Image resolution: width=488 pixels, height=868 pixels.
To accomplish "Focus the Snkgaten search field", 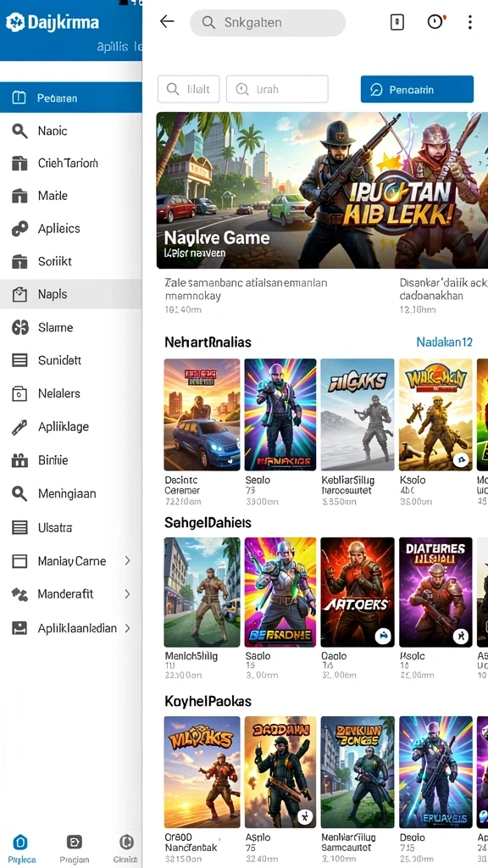I will (268, 23).
